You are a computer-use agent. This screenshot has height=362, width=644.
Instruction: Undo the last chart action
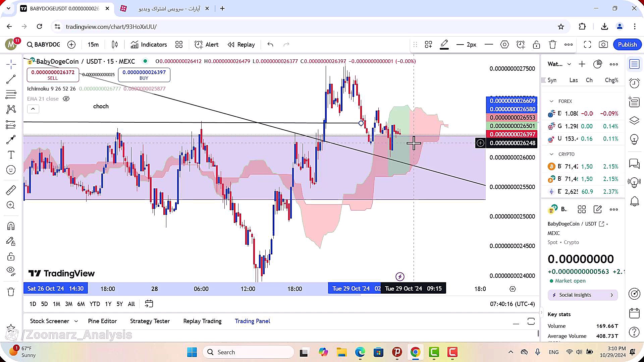[270, 45]
